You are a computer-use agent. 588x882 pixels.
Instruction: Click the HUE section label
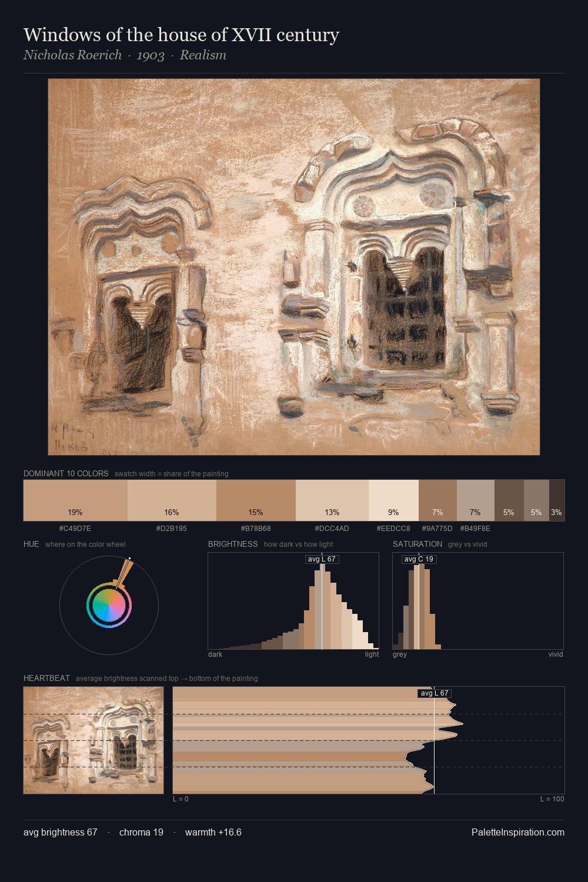[x=31, y=544]
